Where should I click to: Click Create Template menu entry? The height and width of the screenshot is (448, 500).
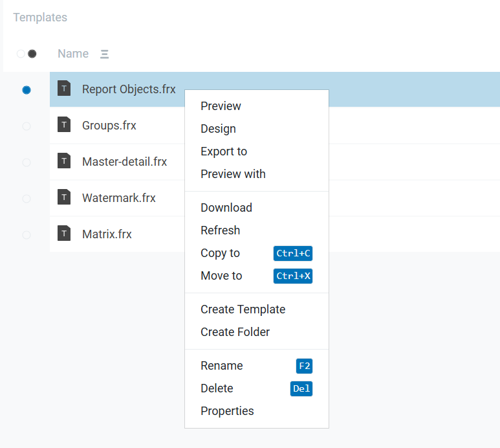click(243, 309)
